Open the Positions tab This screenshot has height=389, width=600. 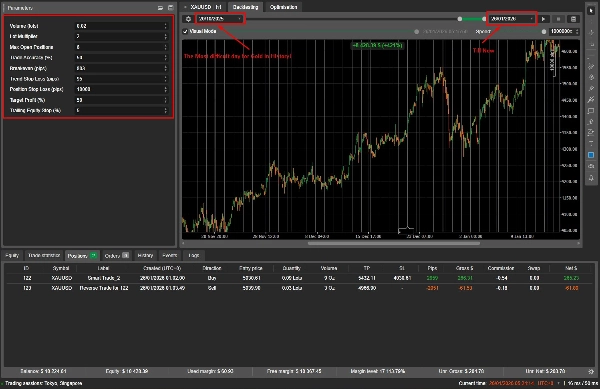82,256
